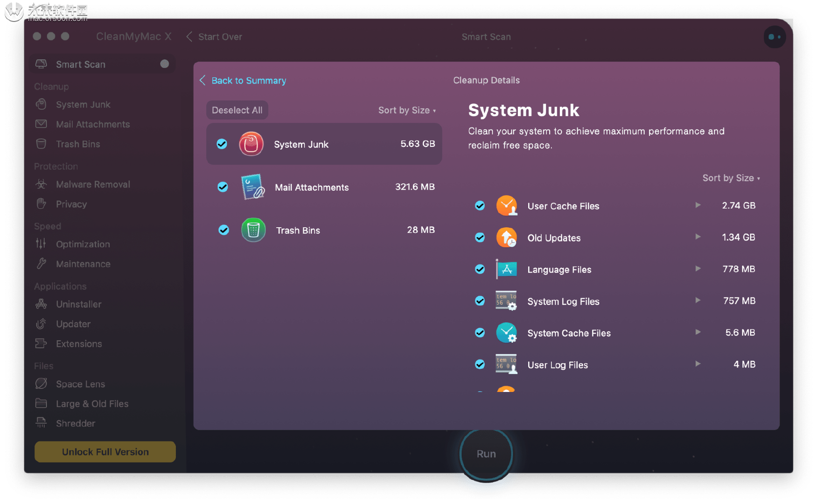Screen dimensions: 817x504
Task: Click the Shredder icon in sidebar
Action: point(41,423)
